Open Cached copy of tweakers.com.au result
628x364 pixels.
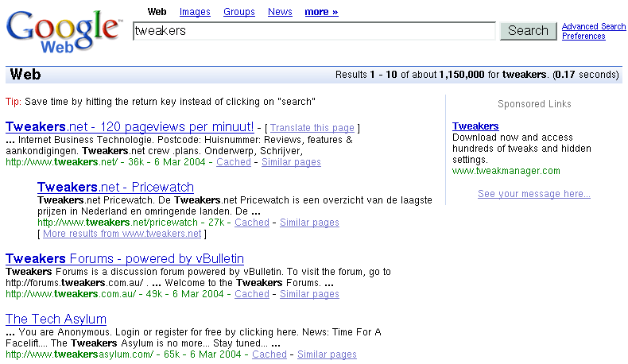click(252, 294)
